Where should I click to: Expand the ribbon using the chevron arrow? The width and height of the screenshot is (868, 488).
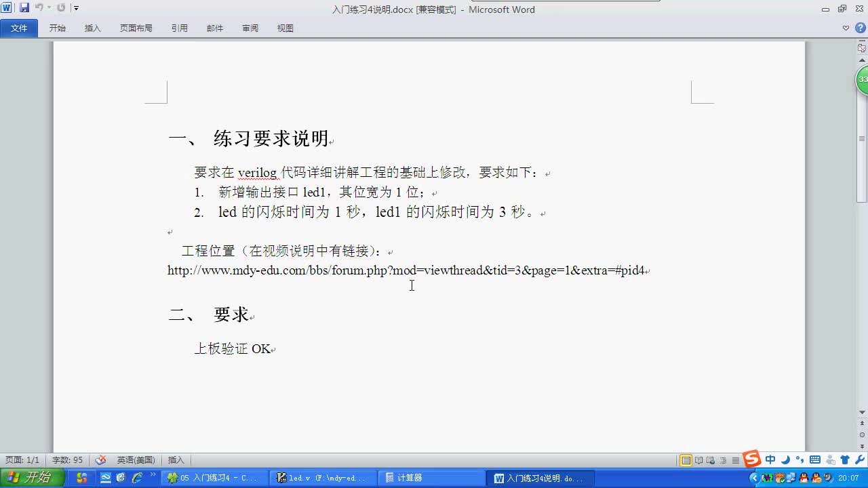coord(846,28)
